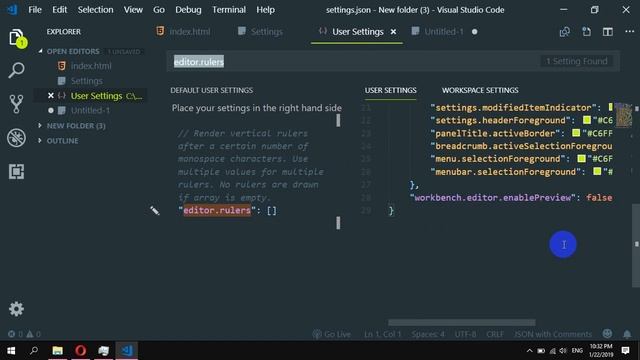
Task: Open the Search view in activity bar
Action: [16, 70]
